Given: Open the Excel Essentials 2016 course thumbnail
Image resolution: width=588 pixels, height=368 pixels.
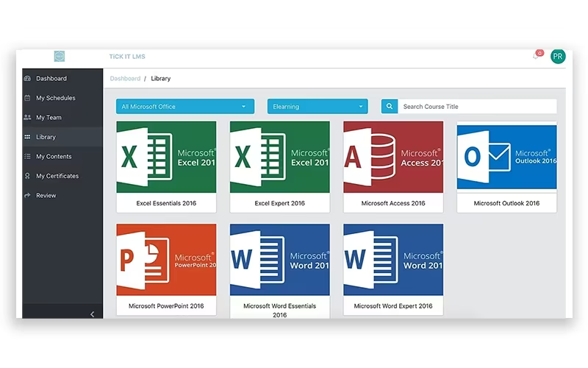Looking at the screenshot, I should coord(166,157).
